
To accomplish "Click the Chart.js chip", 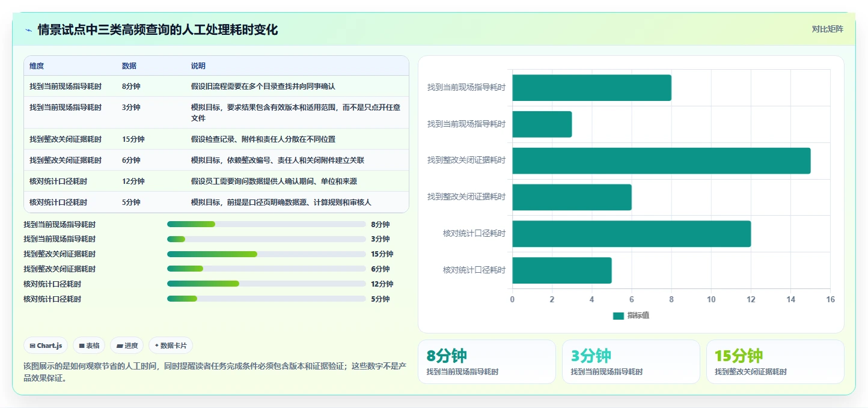I will tap(46, 346).
